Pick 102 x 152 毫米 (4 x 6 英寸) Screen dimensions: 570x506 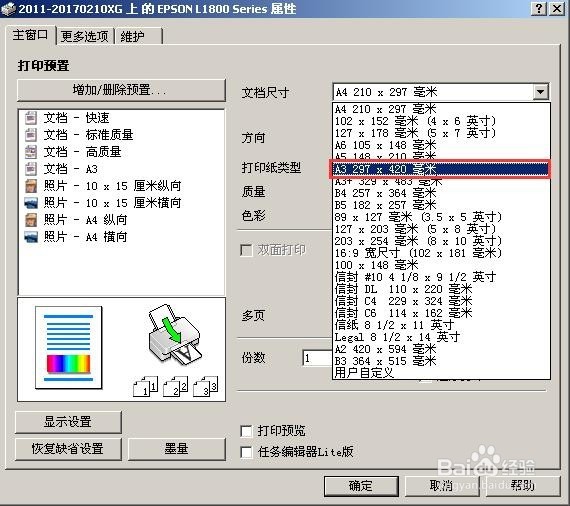click(x=441, y=121)
